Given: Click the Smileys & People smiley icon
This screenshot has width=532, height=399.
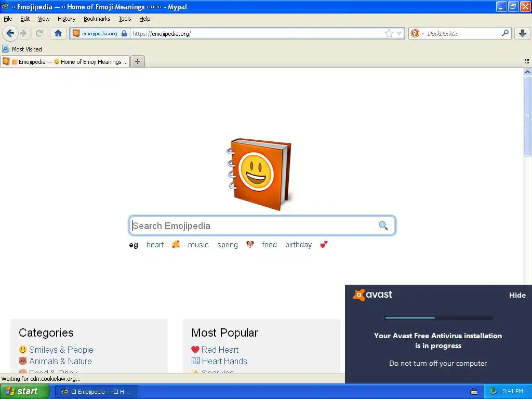Looking at the screenshot, I should [23, 350].
